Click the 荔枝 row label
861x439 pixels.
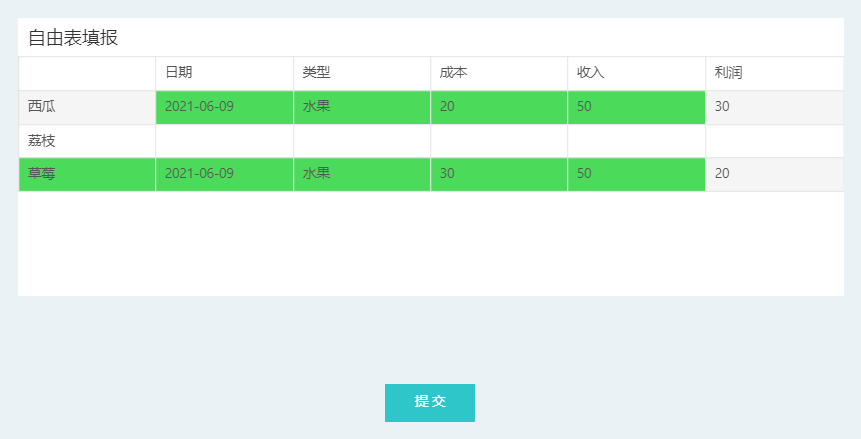click(x=87, y=141)
